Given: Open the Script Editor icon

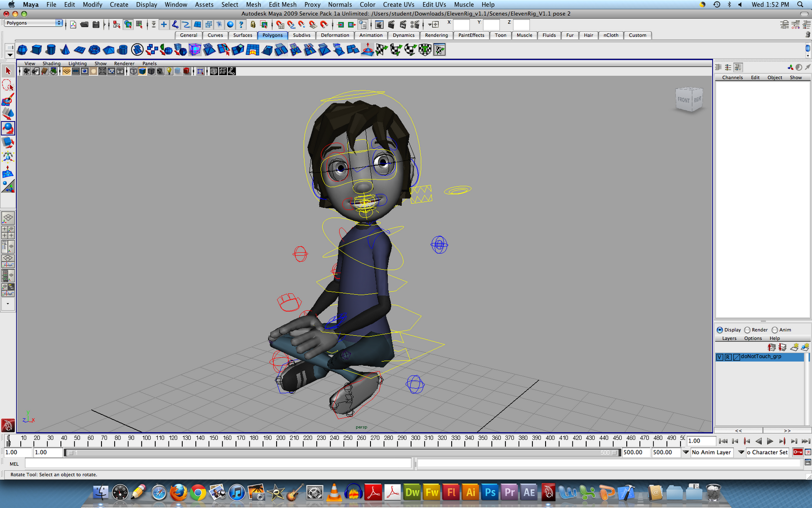Looking at the screenshot, I should [808, 463].
